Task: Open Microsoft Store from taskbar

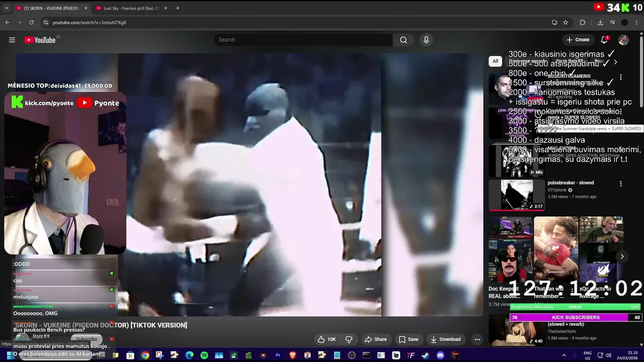Action: click(130, 355)
